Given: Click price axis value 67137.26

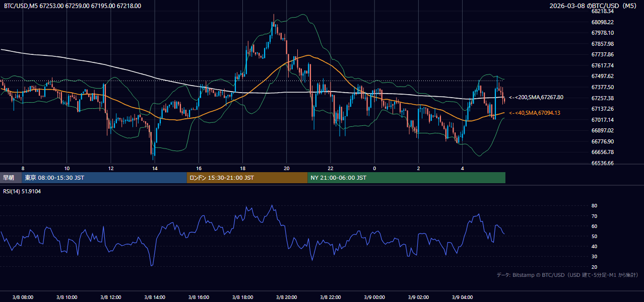Looking at the screenshot, I should click(x=602, y=109).
